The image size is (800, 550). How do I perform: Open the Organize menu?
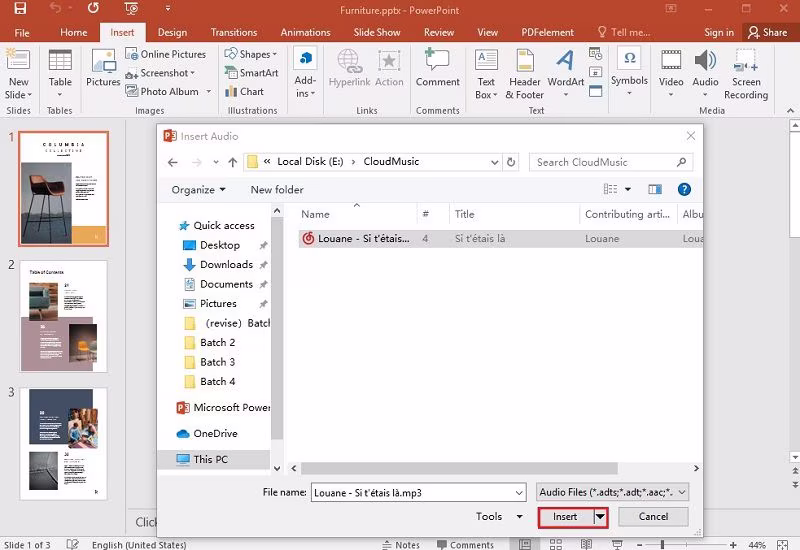coord(198,190)
